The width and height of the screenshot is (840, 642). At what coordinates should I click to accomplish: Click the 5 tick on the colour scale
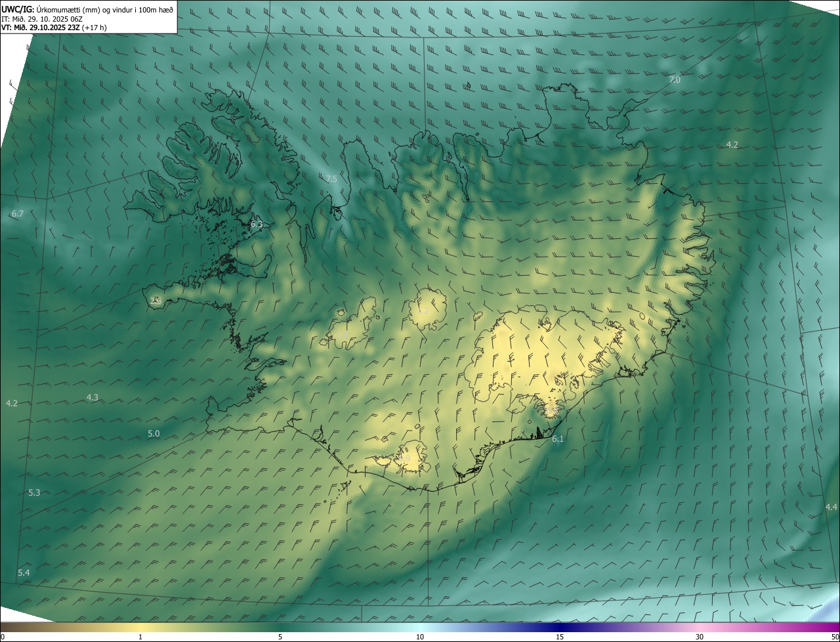tap(280, 637)
